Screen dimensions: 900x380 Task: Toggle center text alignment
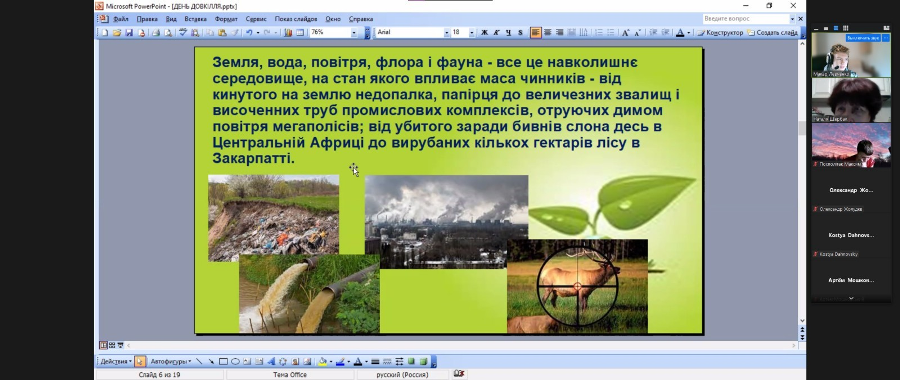click(548, 33)
